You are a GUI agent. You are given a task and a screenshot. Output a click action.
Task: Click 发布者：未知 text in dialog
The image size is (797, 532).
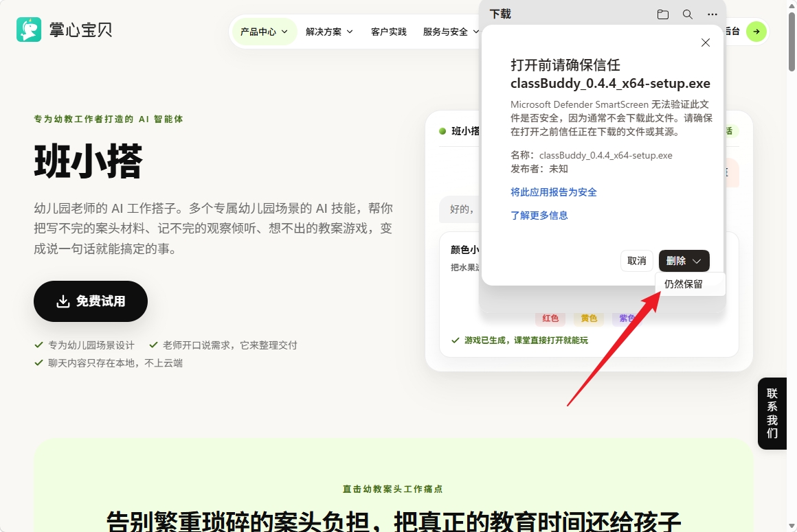(539, 169)
